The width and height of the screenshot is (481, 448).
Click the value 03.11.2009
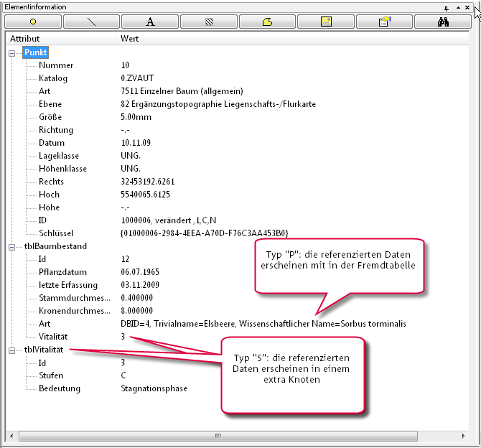click(140, 285)
